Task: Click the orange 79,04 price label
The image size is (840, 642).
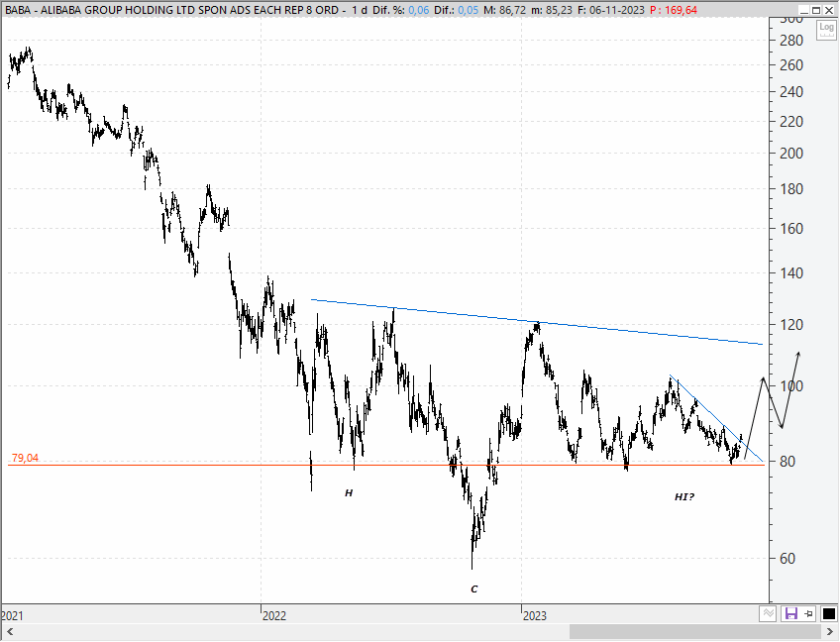Action: click(x=25, y=458)
